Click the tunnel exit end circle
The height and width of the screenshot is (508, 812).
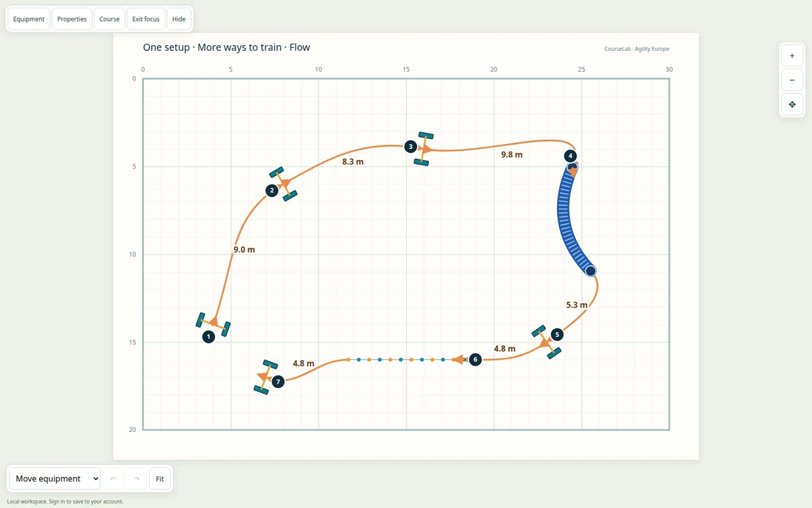pyautogui.click(x=591, y=271)
